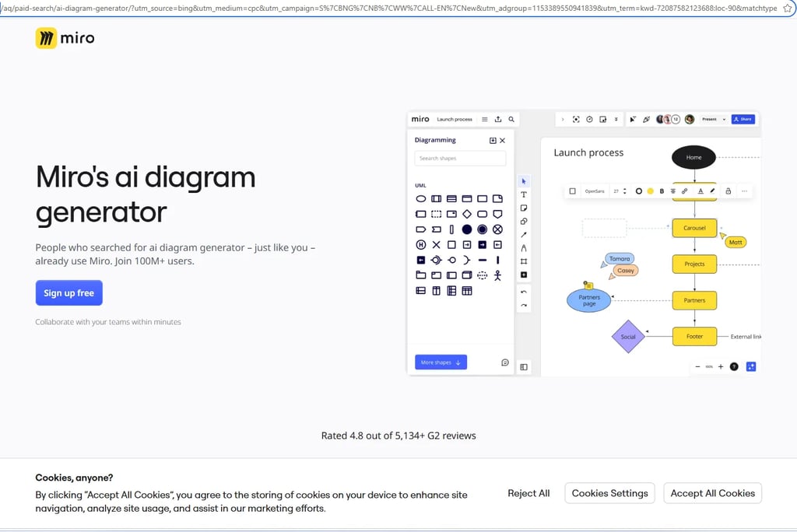Select the yellow Footer node
Image resolution: width=797 pixels, height=532 pixels.
tap(694, 336)
